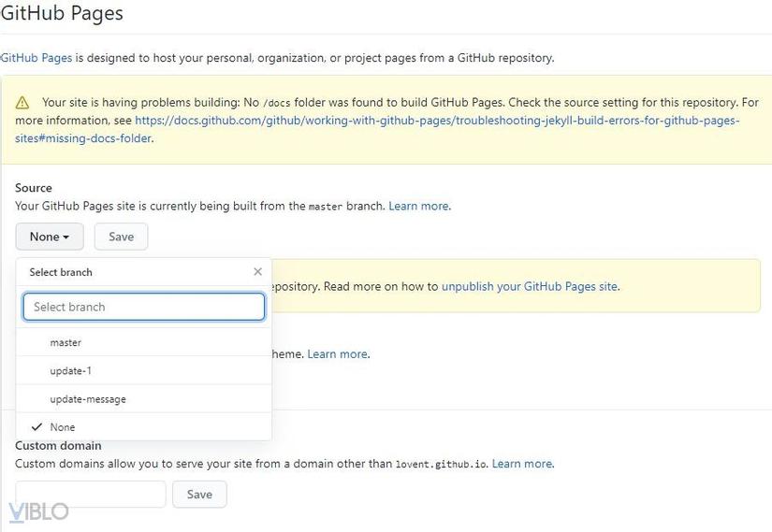Click Learn more about custom domains
Screen dimensions: 772x532
click(x=521, y=464)
